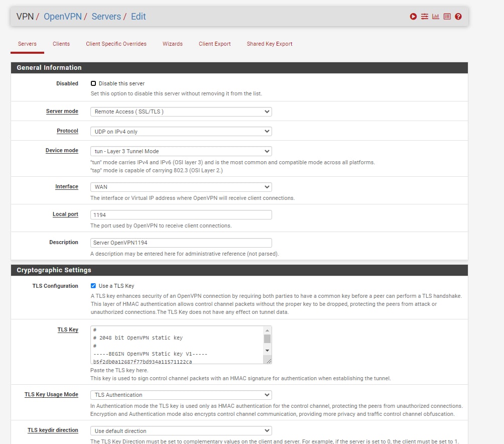Click into the Local port field
This screenshot has height=444, width=504.
[x=181, y=215]
